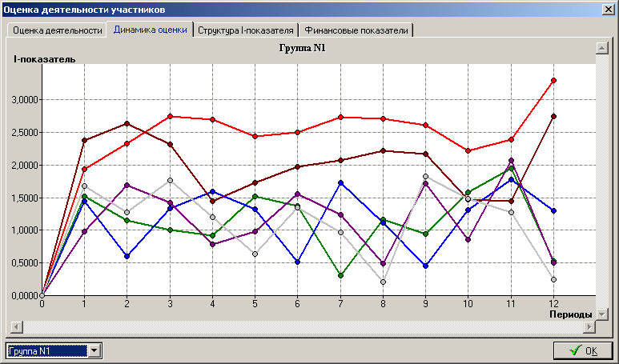Expand the Группа N1 dropdown arrow
The image size is (619, 364).
tap(94, 350)
